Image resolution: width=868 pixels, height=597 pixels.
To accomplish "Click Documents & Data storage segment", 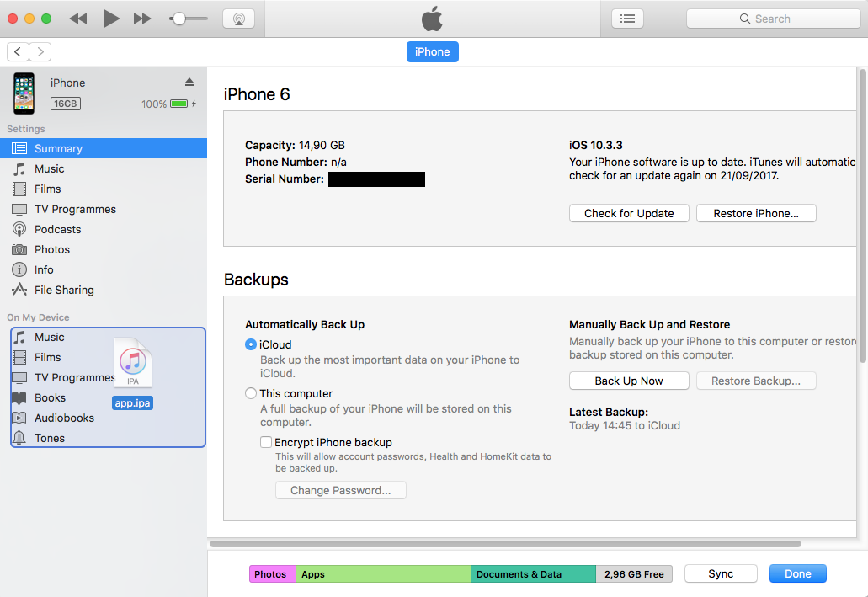I will pos(533,574).
